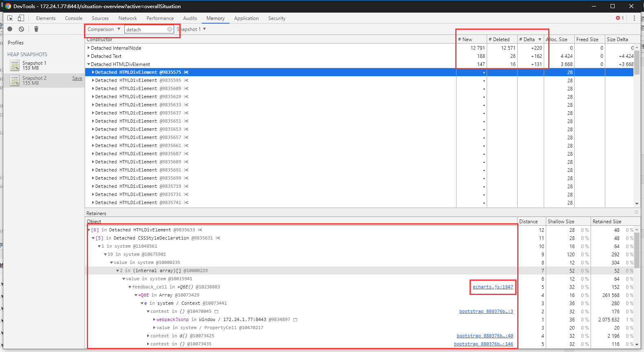Sort retainers by Retained Size column
Image resolution: width=644 pixels, height=352 pixels.
click(613, 221)
